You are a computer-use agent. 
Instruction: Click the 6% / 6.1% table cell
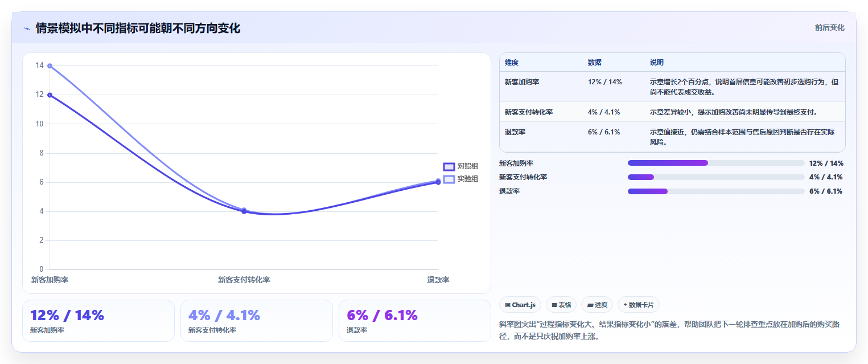click(x=604, y=132)
